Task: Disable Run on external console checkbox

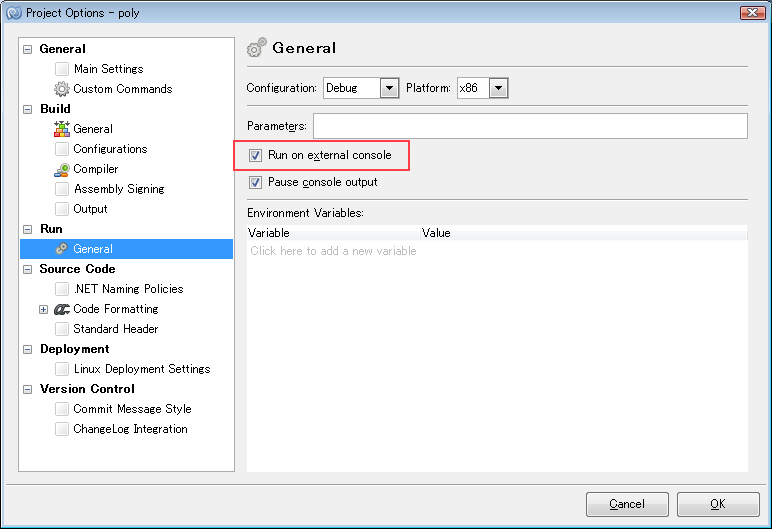Action: tap(255, 156)
